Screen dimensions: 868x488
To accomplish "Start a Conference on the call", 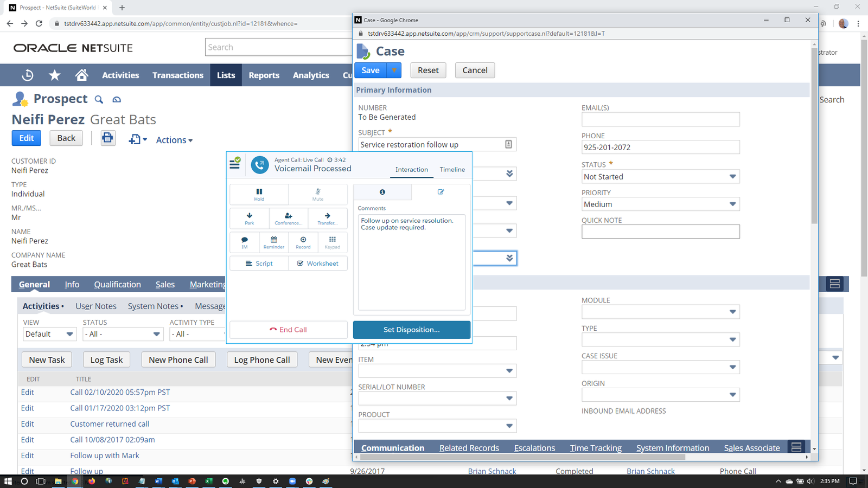I will tap(289, 218).
